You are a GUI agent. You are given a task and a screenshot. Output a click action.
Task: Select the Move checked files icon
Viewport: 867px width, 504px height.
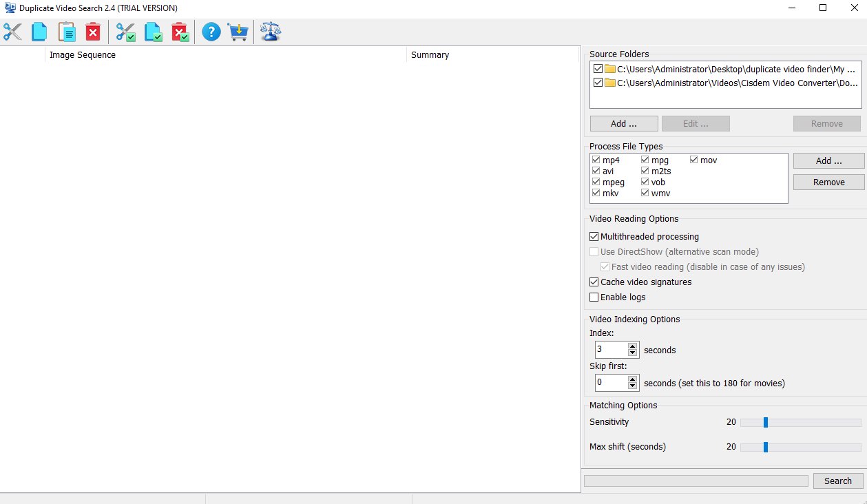[125, 31]
